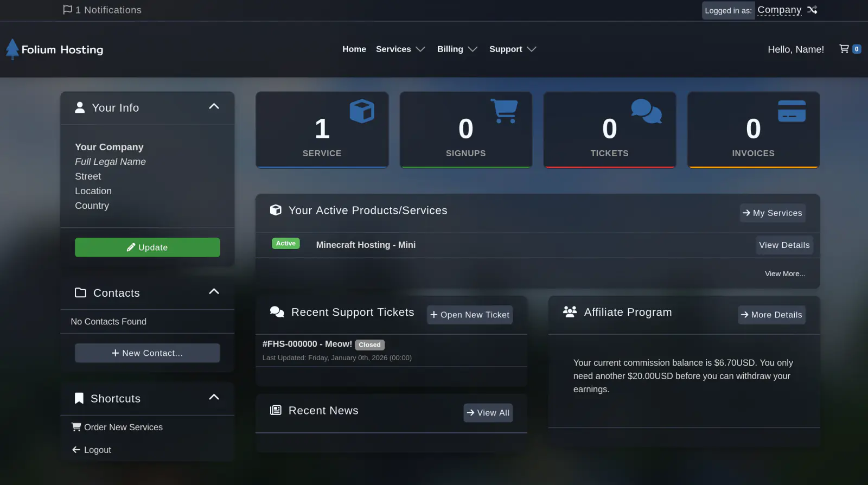Go to the Home menu item
Screen dimensions: 868x485
[x=354, y=49]
